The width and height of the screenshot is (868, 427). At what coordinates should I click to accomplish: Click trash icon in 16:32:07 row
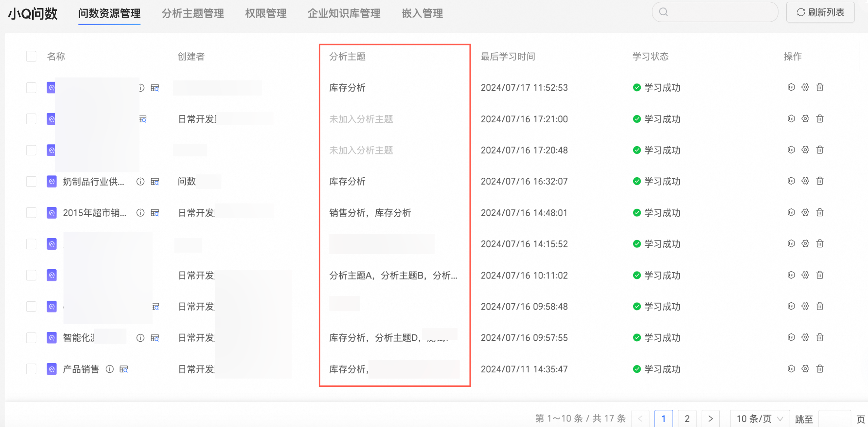(820, 181)
